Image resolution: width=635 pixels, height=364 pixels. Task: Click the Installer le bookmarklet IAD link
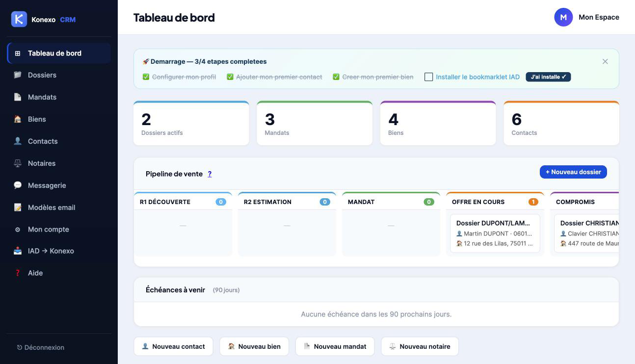click(477, 77)
